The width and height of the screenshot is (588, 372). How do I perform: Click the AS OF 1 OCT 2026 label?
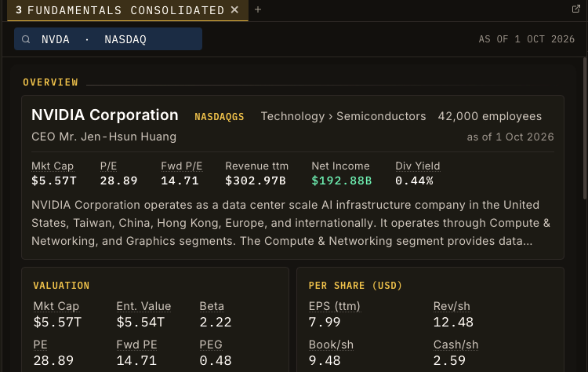point(527,39)
